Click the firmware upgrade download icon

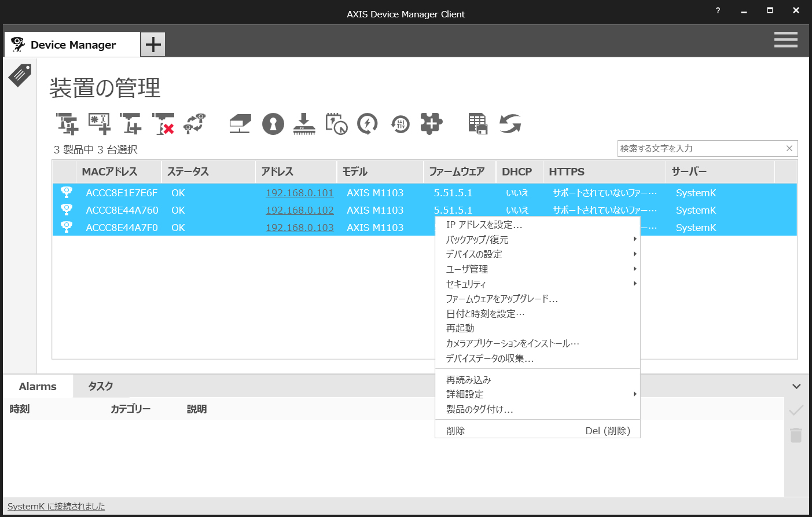click(x=304, y=124)
